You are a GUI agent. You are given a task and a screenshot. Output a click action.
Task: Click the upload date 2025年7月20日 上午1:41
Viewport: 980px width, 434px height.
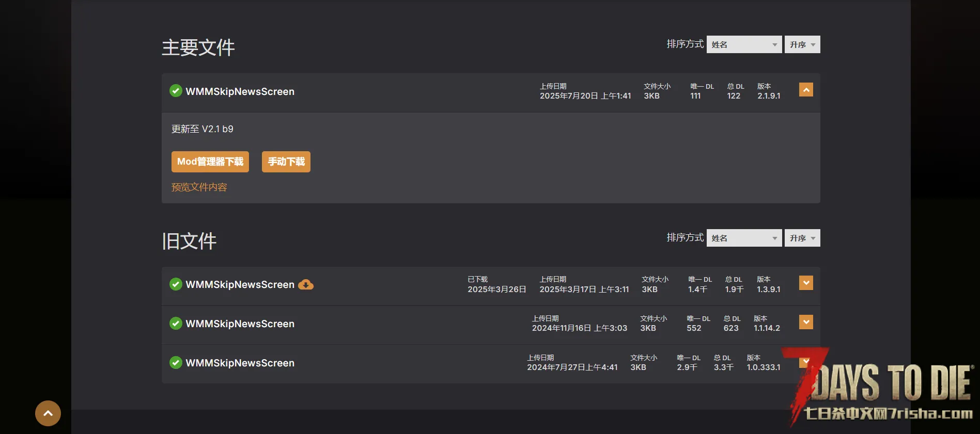(585, 96)
